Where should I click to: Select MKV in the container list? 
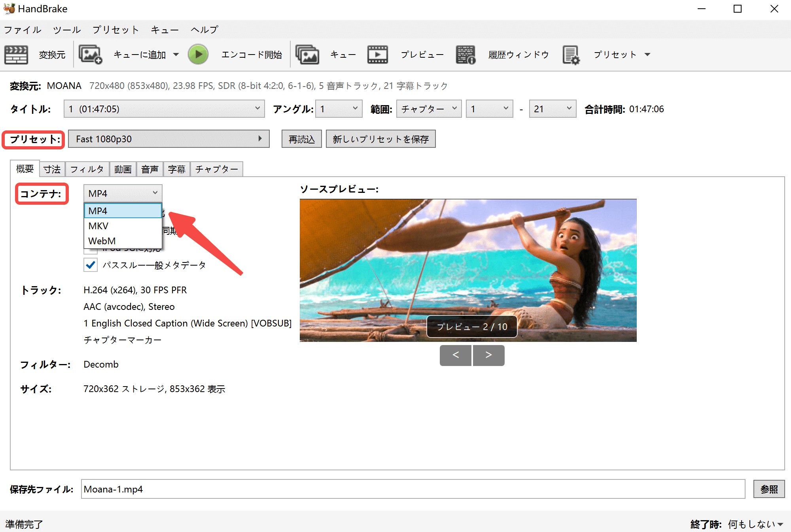pyautogui.click(x=123, y=226)
